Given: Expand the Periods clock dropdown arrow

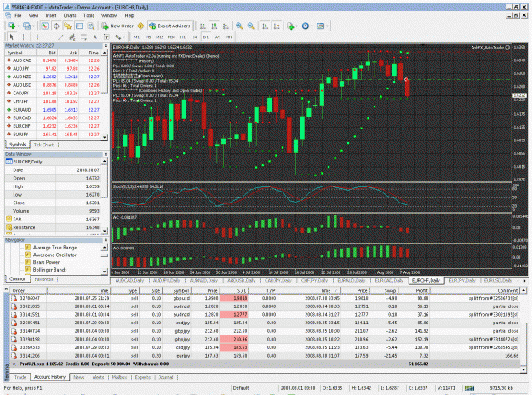Looking at the screenshot, I should pyautogui.click(x=312, y=26).
